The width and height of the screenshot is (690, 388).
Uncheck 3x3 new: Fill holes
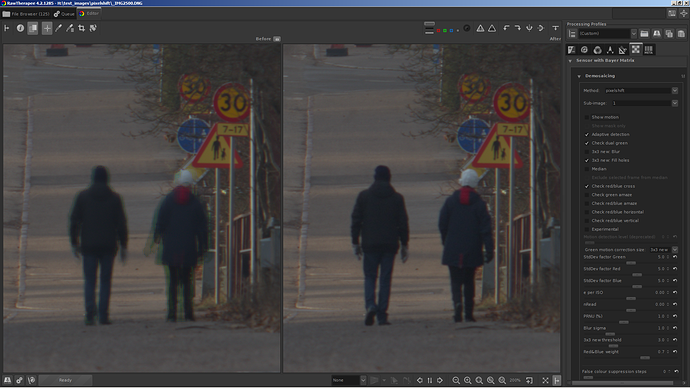point(587,161)
